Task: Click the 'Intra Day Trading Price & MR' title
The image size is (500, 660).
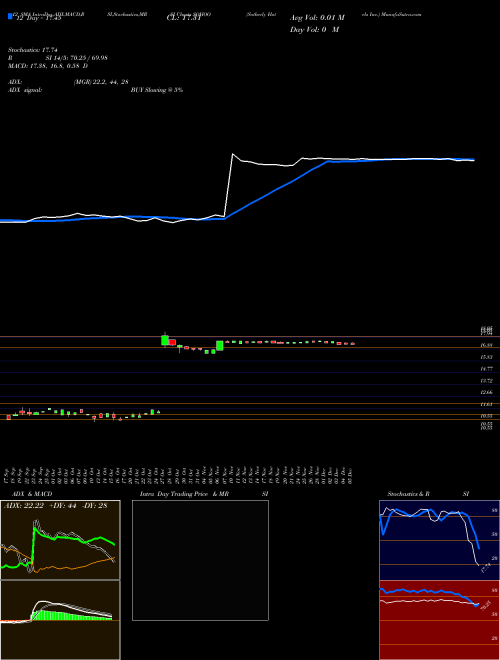Action: click(184, 494)
